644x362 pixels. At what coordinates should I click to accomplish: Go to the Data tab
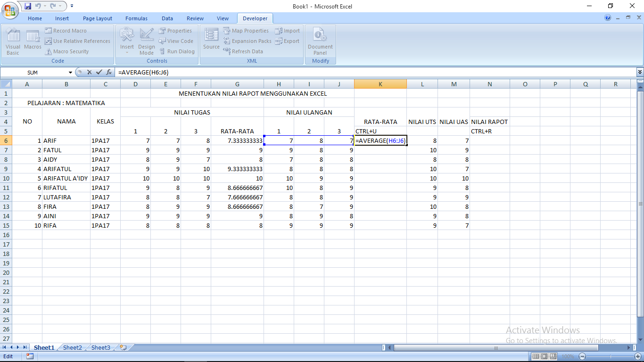click(x=167, y=18)
